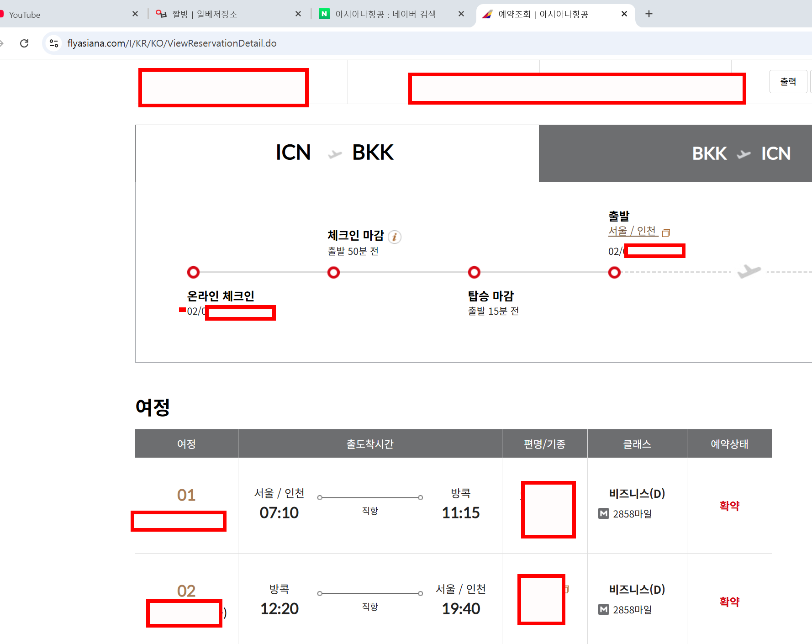
Task: Close the 짤방 일베저장소 tab
Action: pos(298,14)
